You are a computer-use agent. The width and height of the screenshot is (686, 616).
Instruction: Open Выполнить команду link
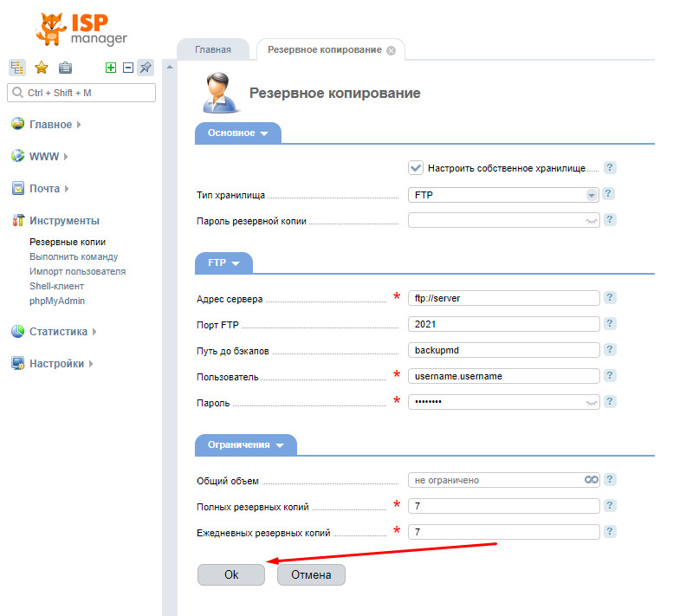pos(74,256)
